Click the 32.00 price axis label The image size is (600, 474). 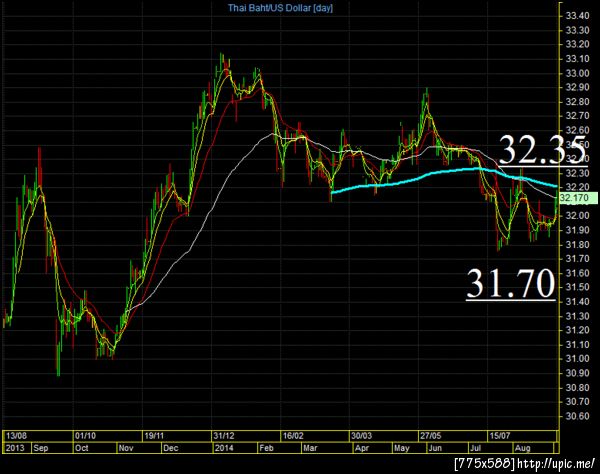click(577, 215)
